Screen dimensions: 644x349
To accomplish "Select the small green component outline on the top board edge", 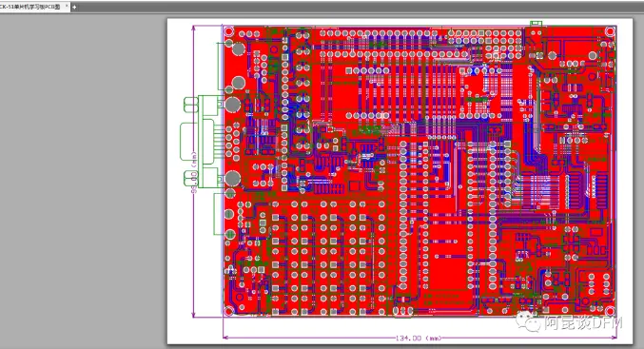I will pyautogui.click(x=536, y=24).
